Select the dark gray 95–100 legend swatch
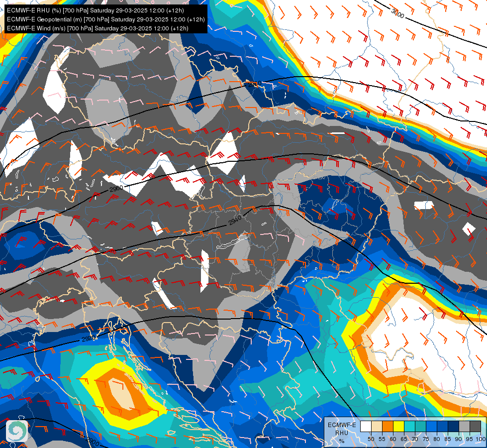The image size is (487, 448). (x=475, y=426)
